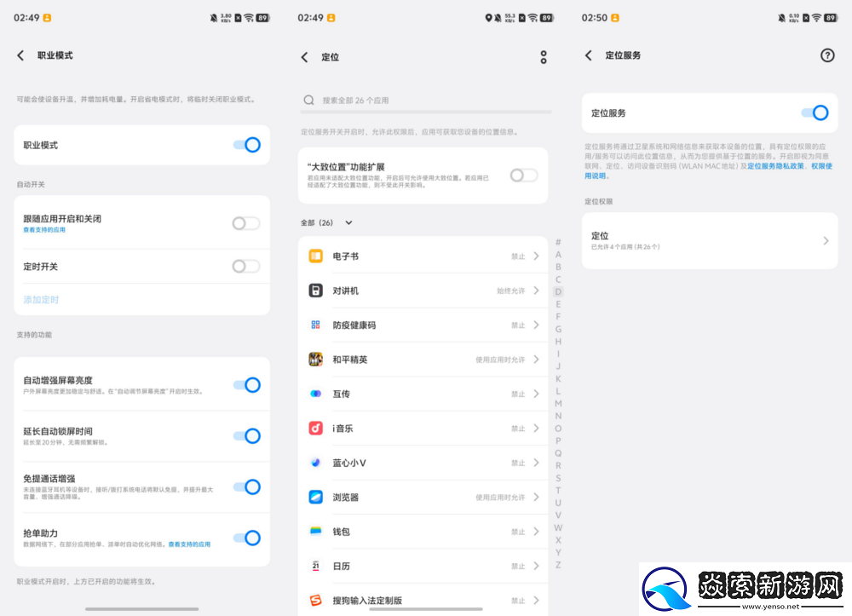The width and height of the screenshot is (852, 616).
Task: Tap the 蓝心小V app icon
Action: pos(315,463)
